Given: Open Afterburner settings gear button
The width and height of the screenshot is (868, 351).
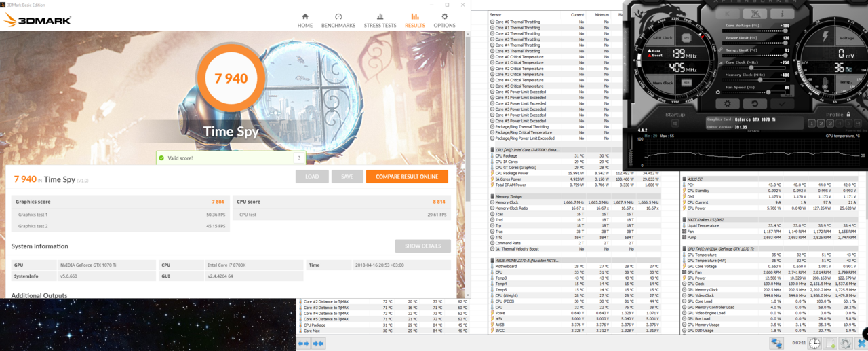Looking at the screenshot, I should pyautogui.click(x=728, y=104).
